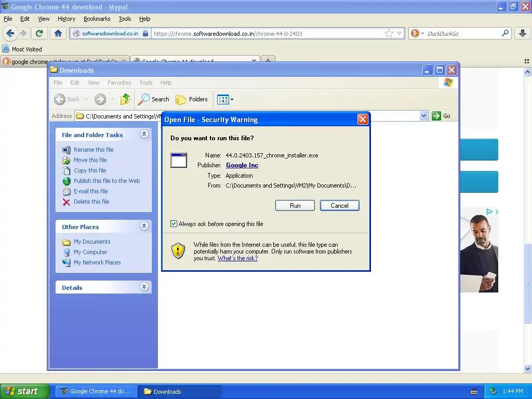Screen dimensions: 532x399
Task: Collapse Other Places panel
Action: (x=144, y=226)
